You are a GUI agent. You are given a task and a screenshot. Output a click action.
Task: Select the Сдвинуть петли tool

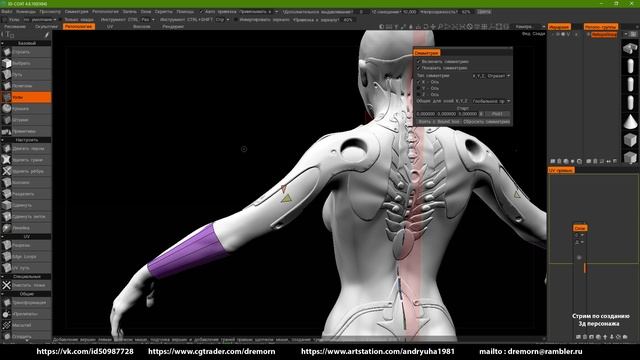click(26, 217)
